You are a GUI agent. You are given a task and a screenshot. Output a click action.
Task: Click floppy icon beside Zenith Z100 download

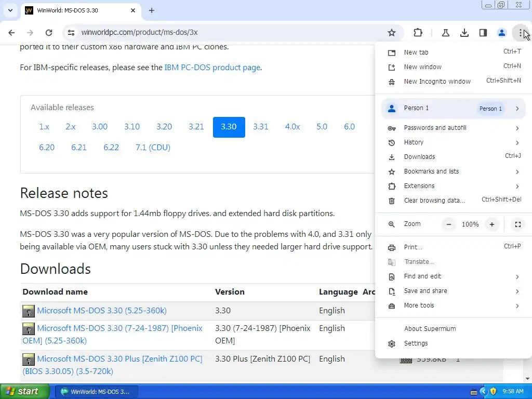(29, 360)
